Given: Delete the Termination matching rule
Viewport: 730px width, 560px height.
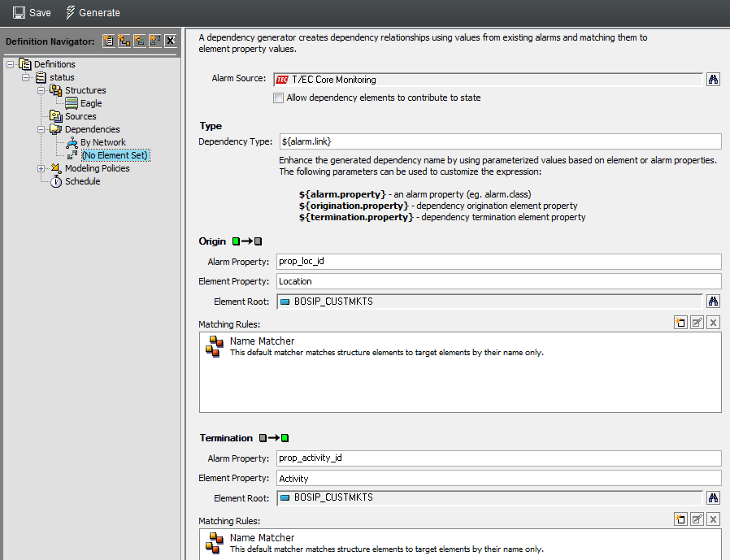Looking at the screenshot, I should [x=713, y=519].
